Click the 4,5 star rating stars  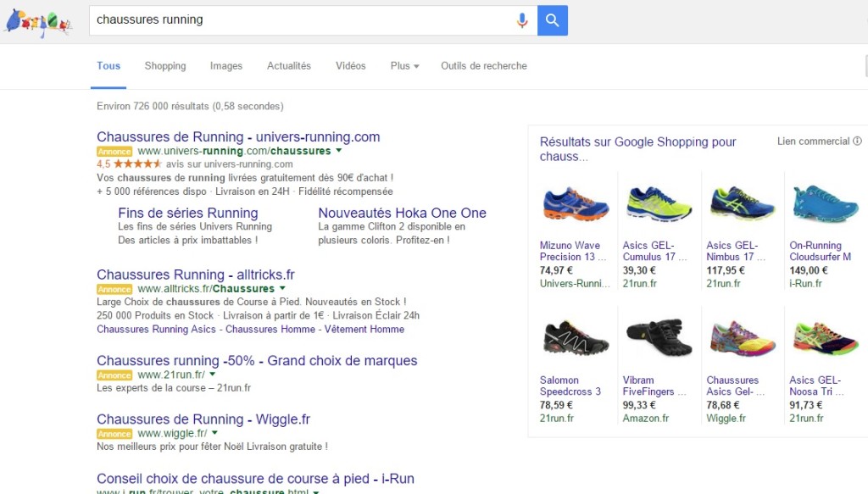coord(138,164)
